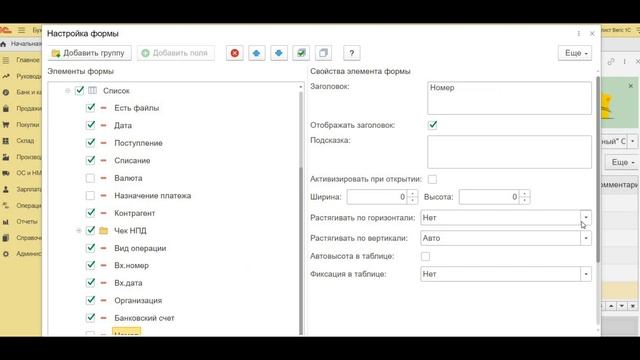Viewport: 640px width, 360px height.
Task: Click the Добавить группу button
Action: [x=90, y=53]
